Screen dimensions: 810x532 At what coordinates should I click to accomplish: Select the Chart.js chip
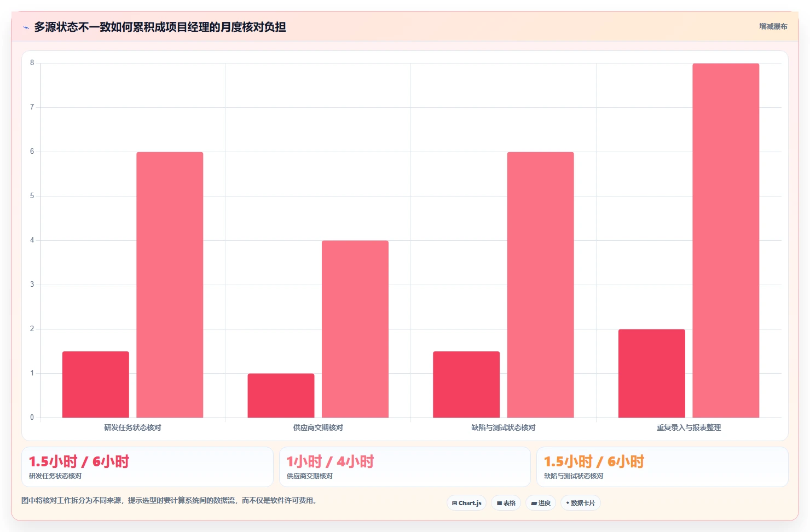[467, 503]
